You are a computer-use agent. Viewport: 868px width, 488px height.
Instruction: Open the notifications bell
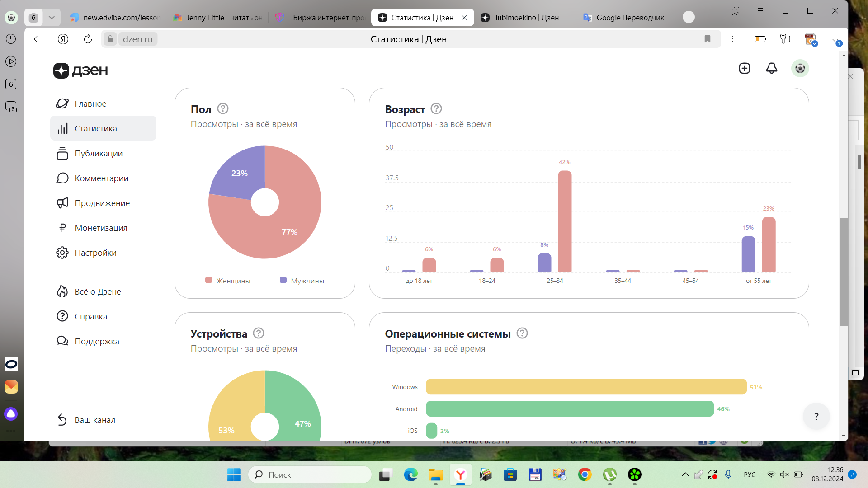tap(771, 68)
